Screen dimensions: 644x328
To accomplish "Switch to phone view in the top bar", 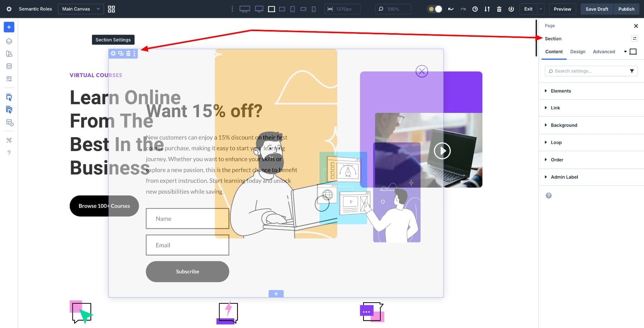I will pyautogui.click(x=314, y=9).
